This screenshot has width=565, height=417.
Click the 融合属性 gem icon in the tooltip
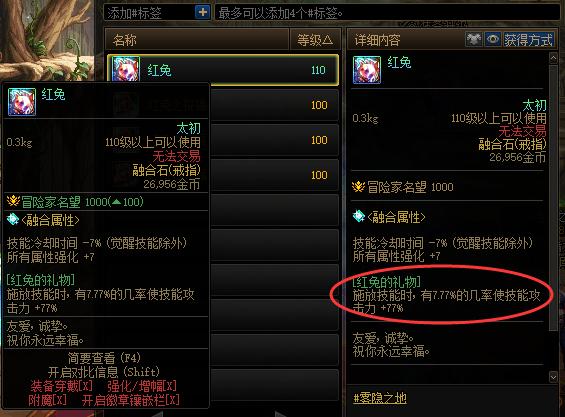(x=13, y=219)
